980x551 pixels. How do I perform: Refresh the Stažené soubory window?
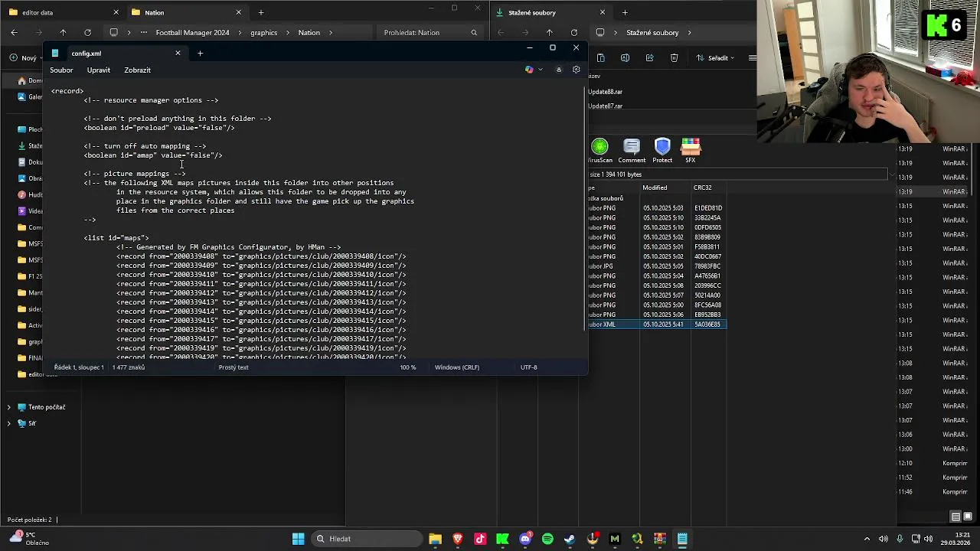point(573,32)
